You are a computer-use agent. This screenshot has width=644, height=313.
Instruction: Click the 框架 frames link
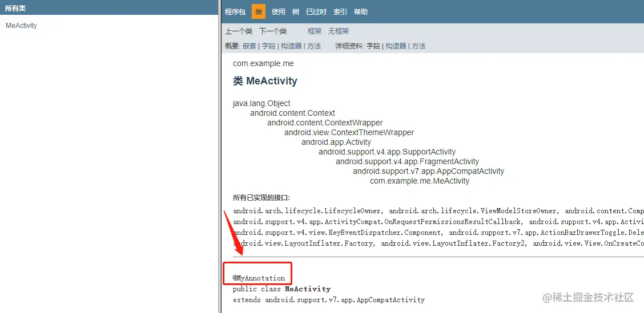[315, 31]
